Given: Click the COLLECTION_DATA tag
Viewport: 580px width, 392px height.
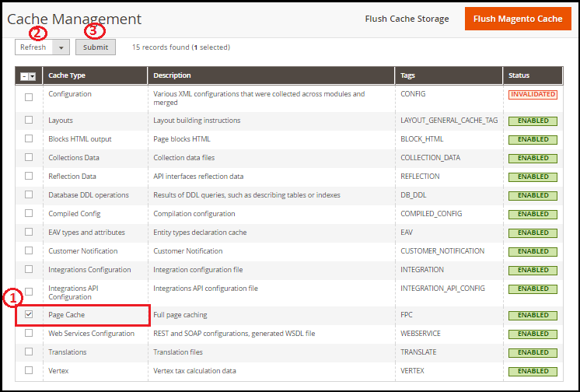Looking at the screenshot, I should [430, 158].
